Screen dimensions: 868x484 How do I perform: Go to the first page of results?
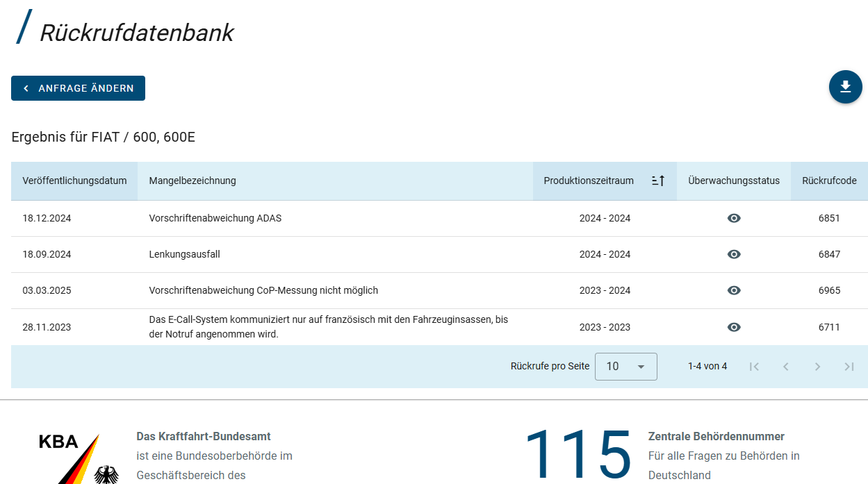point(754,367)
